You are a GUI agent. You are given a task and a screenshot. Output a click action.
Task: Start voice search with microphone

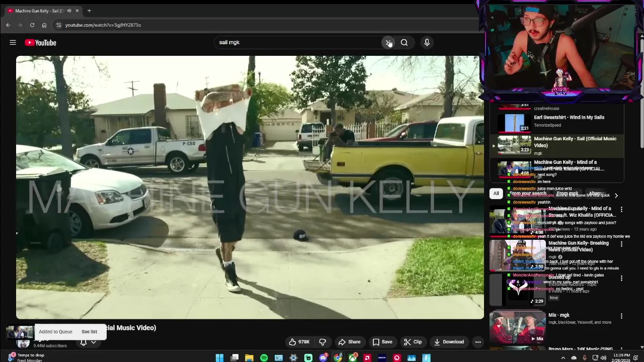pos(427,43)
